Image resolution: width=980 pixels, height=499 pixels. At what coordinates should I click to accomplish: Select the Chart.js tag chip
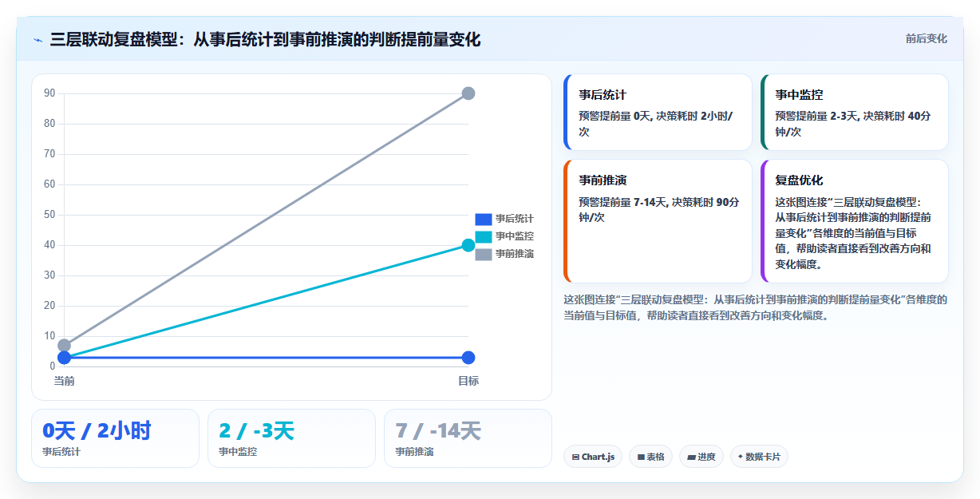coord(593,457)
